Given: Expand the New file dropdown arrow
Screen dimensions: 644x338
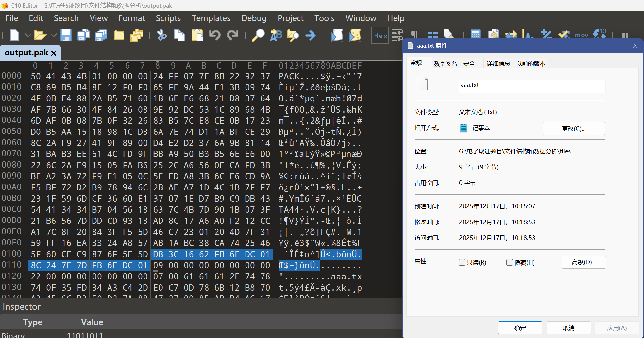Looking at the screenshot, I should click(x=28, y=35).
